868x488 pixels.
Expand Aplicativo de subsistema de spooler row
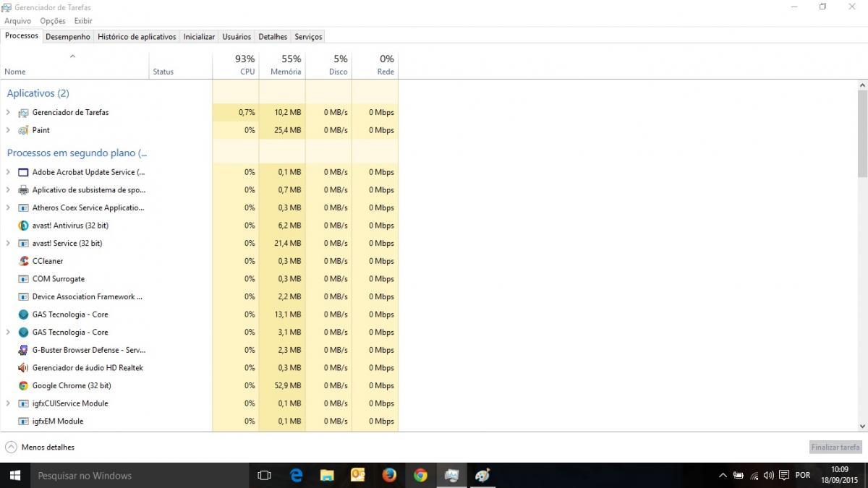8,190
